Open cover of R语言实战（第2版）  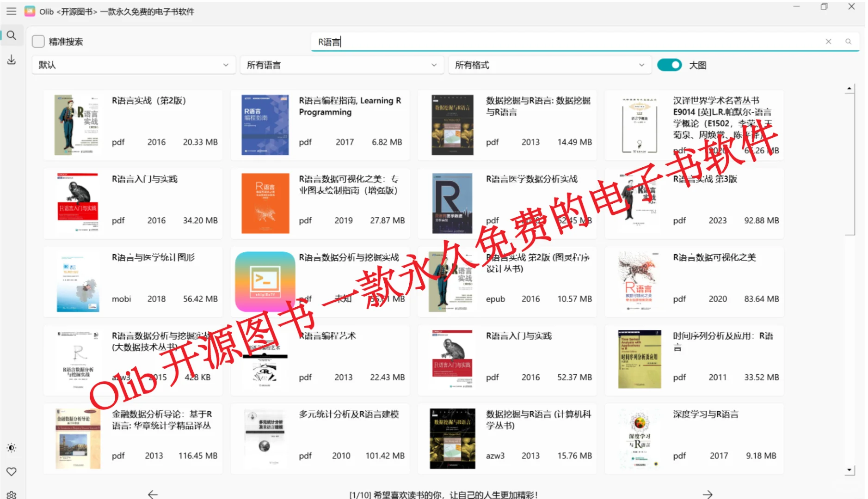point(78,125)
